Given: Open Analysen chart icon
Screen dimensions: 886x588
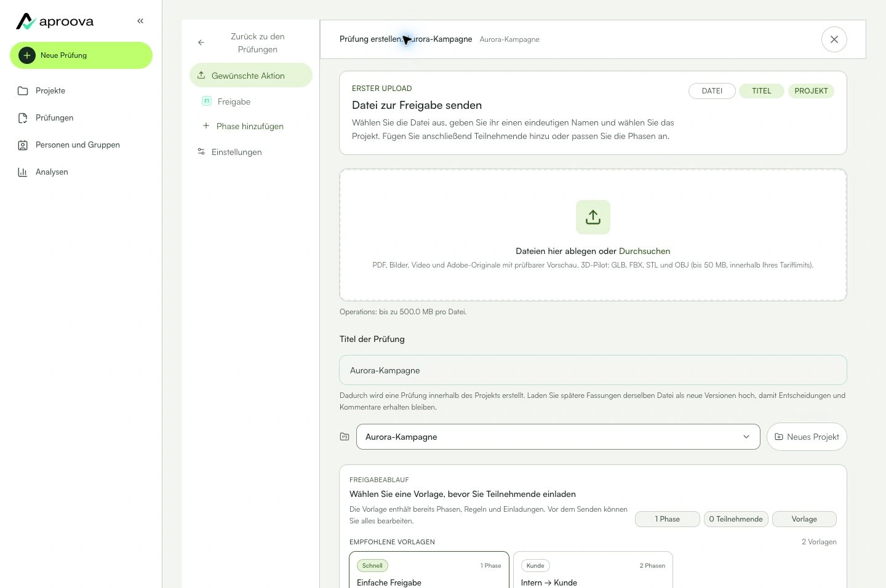Looking at the screenshot, I should click(23, 172).
